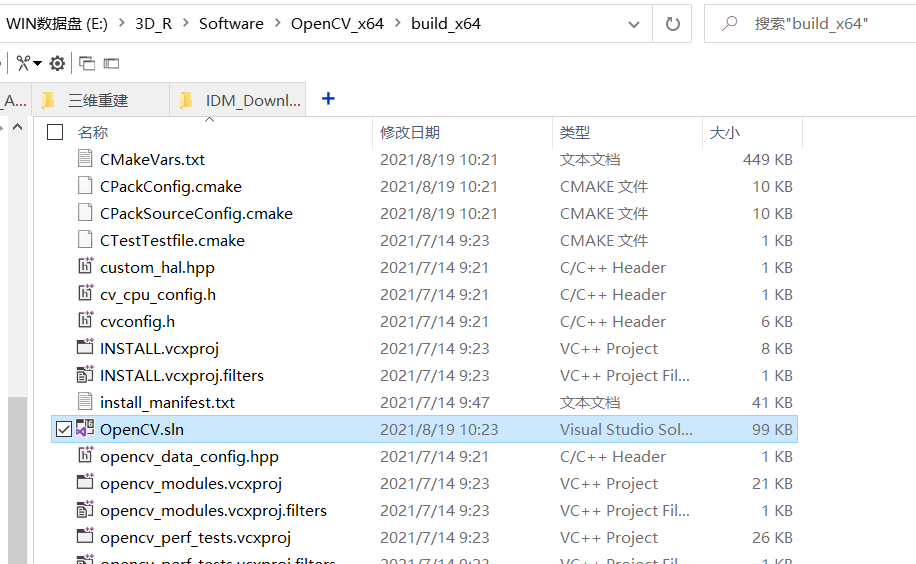The image size is (916, 564).
Task: Click the build_x64 breadcrumb segment
Action: click(x=446, y=23)
